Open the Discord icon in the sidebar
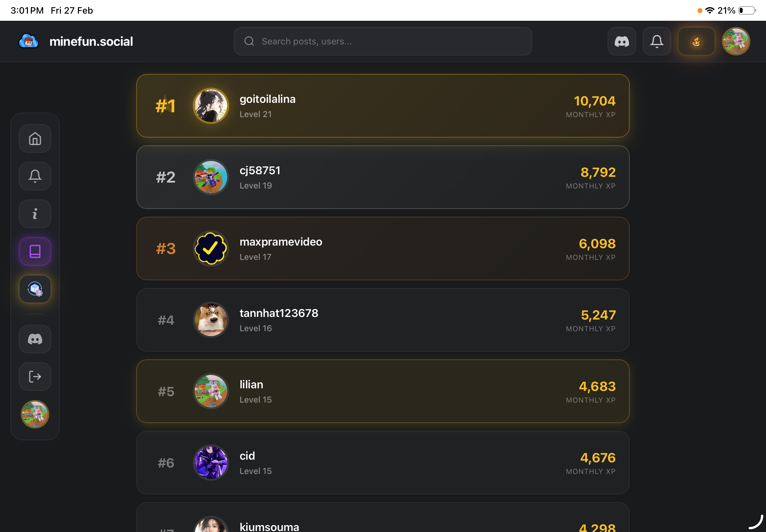 click(x=35, y=339)
